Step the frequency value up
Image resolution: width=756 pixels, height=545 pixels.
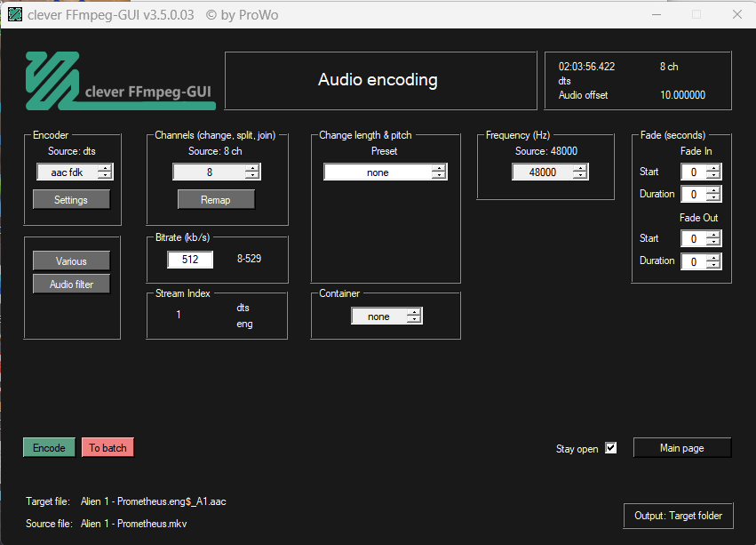point(580,168)
